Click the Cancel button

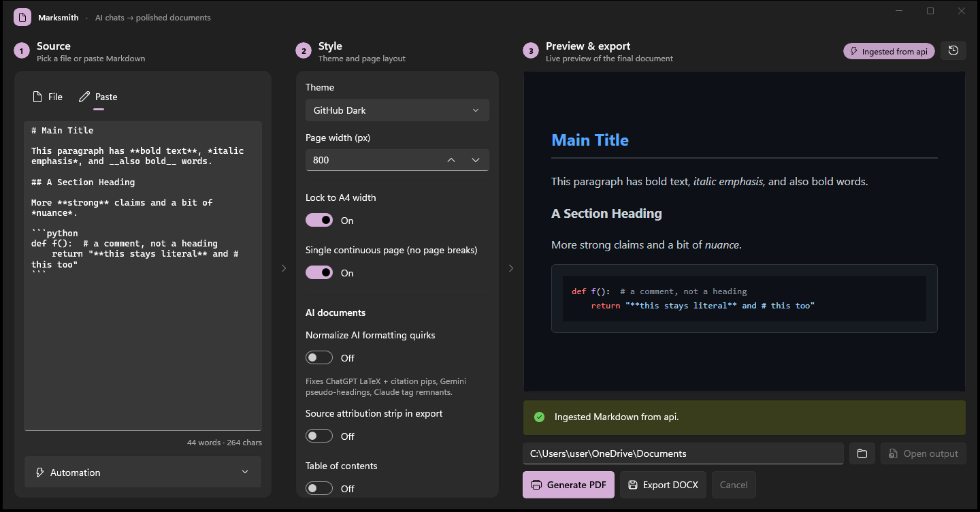coord(734,485)
